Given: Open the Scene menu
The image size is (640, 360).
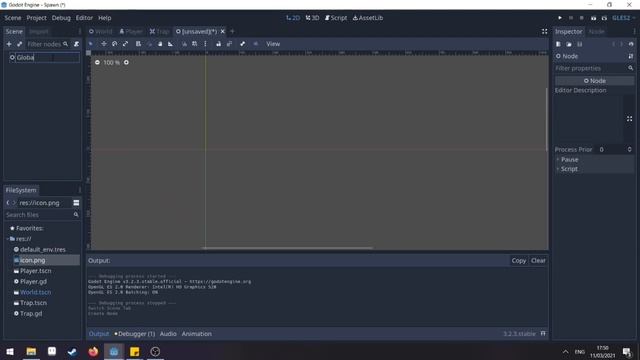Looking at the screenshot, I should pos(13,18).
